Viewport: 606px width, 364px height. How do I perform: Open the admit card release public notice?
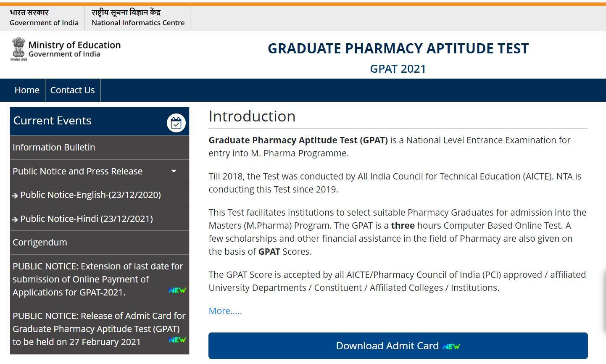pyautogui.click(x=99, y=329)
